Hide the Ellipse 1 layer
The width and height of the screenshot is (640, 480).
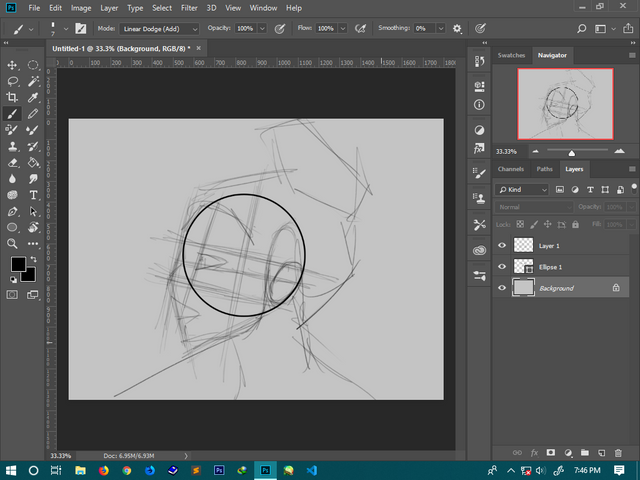pyautogui.click(x=502, y=267)
